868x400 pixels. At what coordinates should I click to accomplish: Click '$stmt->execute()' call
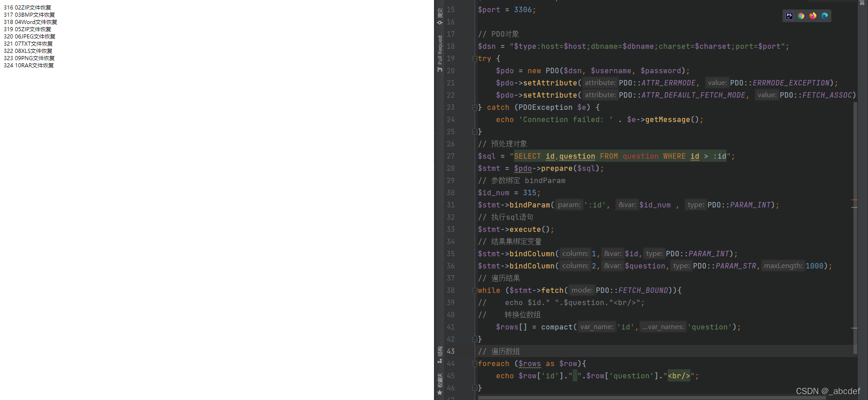click(514, 230)
